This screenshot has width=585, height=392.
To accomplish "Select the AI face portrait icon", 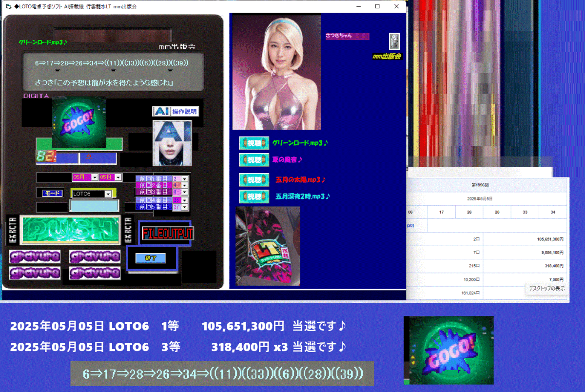I will [172, 144].
